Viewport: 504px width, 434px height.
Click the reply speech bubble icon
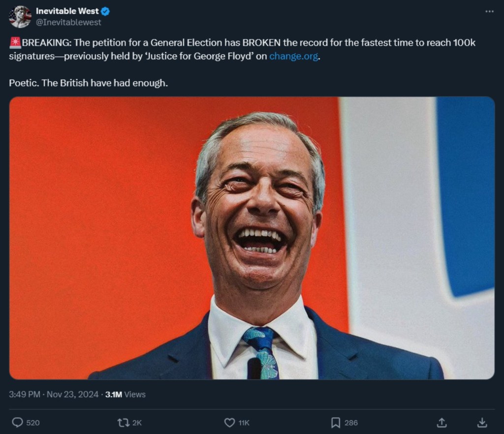coord(17,422)
